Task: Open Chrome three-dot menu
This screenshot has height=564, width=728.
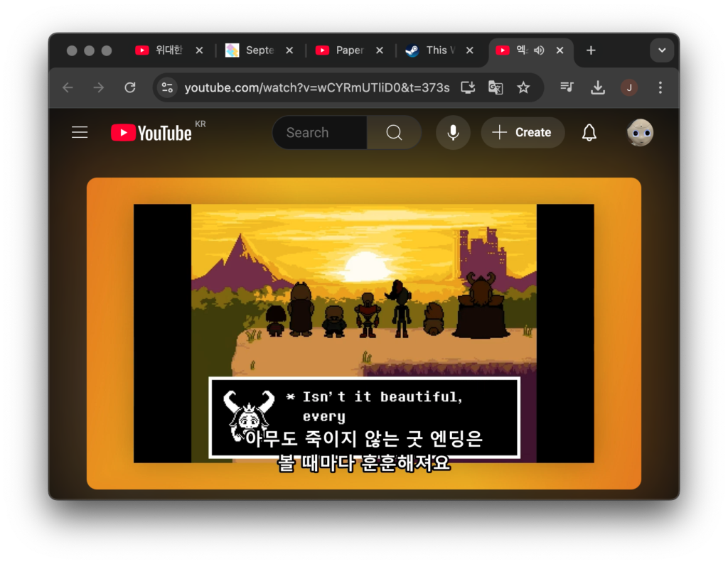Action: pyautogui.click(x=660, y=87)
